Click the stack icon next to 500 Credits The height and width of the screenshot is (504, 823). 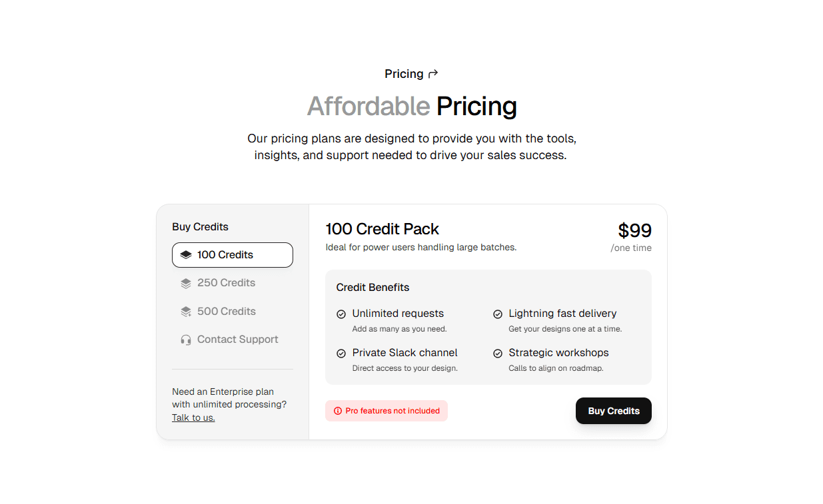click(185, 311)
